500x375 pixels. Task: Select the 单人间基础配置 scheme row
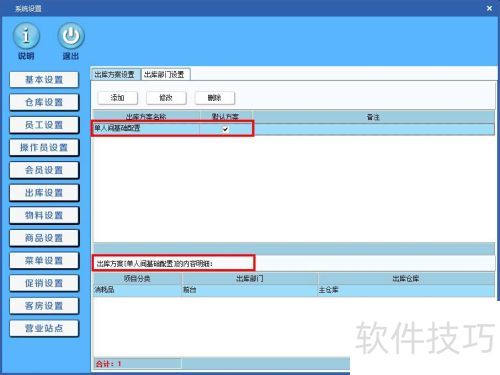[x=293, y=129]
